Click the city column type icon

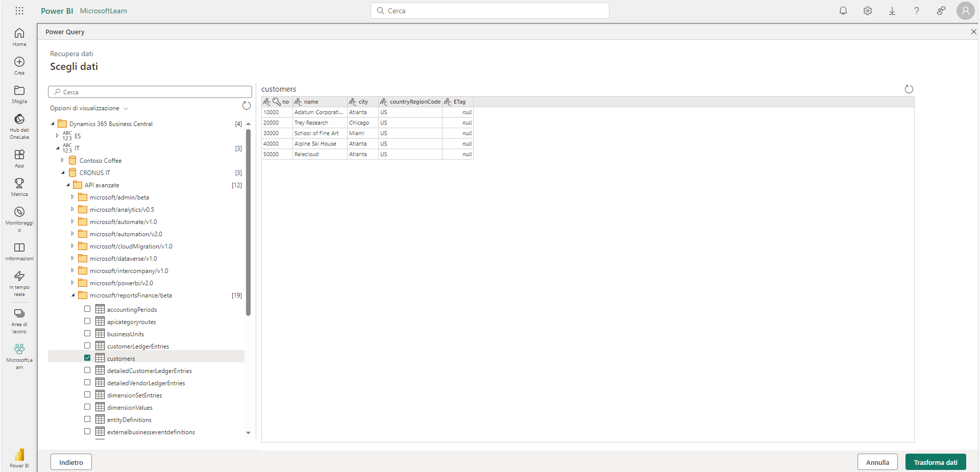[353, 102]
